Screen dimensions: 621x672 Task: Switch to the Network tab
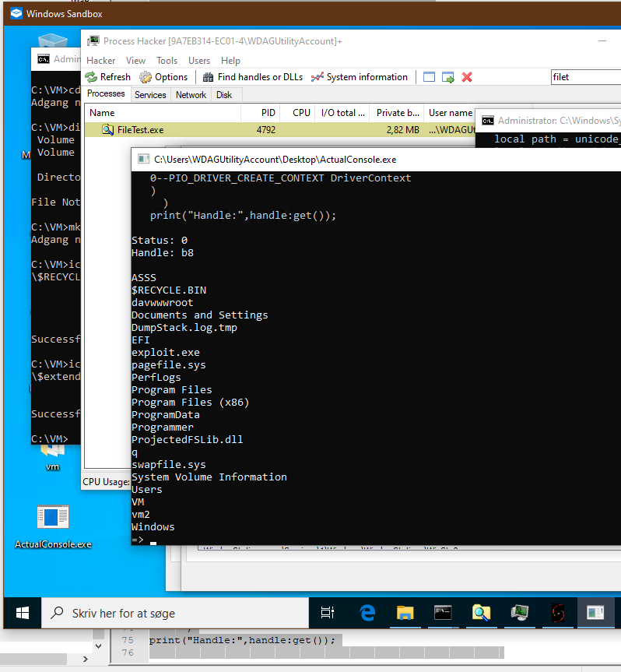pos(191,95)
